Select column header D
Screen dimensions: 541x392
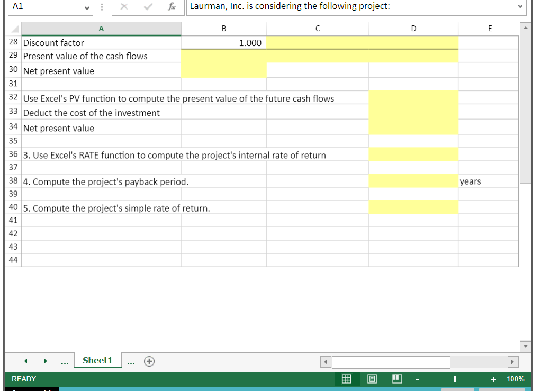click(413, 29)
